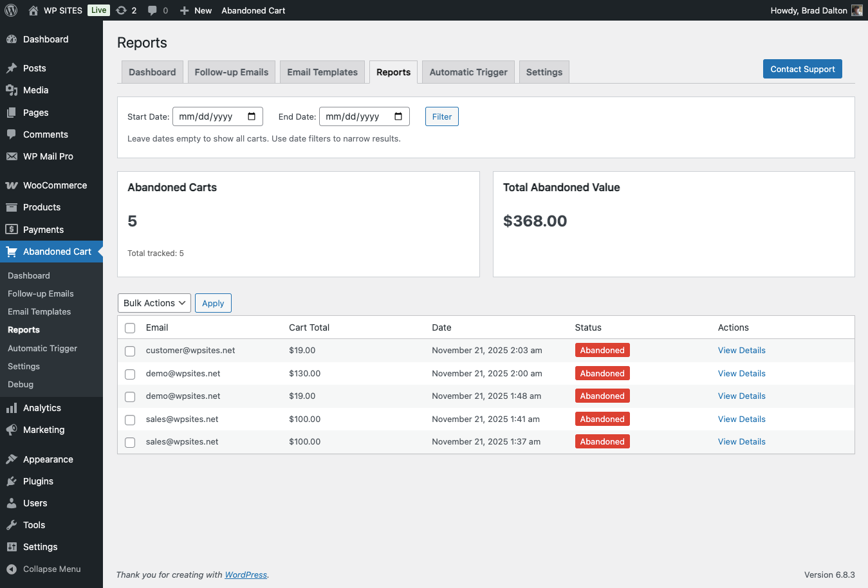Image resolution: width=868 pixels, height=588 pixels.
Task: Click the WordPress logo icon
Action: [x=11, y=10]
